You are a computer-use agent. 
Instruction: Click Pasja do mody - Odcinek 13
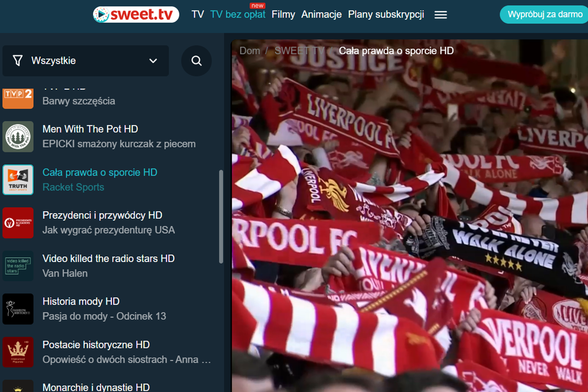coord(104,316)
